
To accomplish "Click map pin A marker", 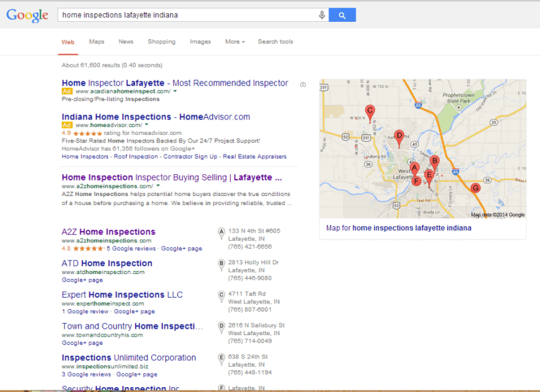I will (414, 169).
